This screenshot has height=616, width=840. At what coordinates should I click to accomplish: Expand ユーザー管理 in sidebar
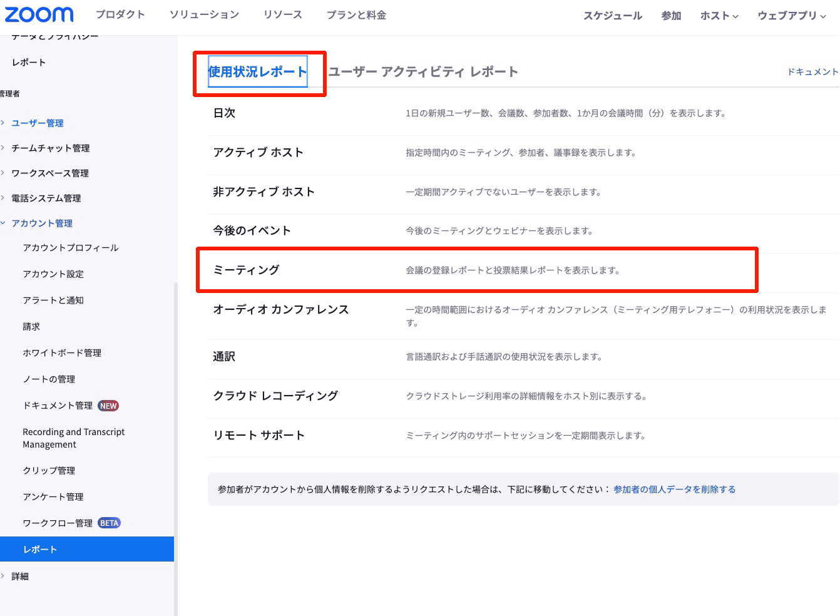pos(38,123)
